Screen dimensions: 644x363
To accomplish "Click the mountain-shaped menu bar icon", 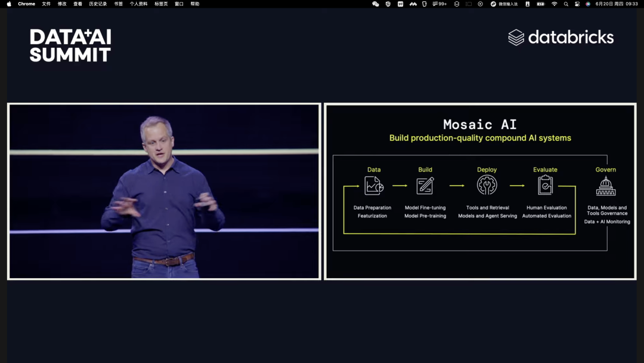I will [x=413, y=4].
